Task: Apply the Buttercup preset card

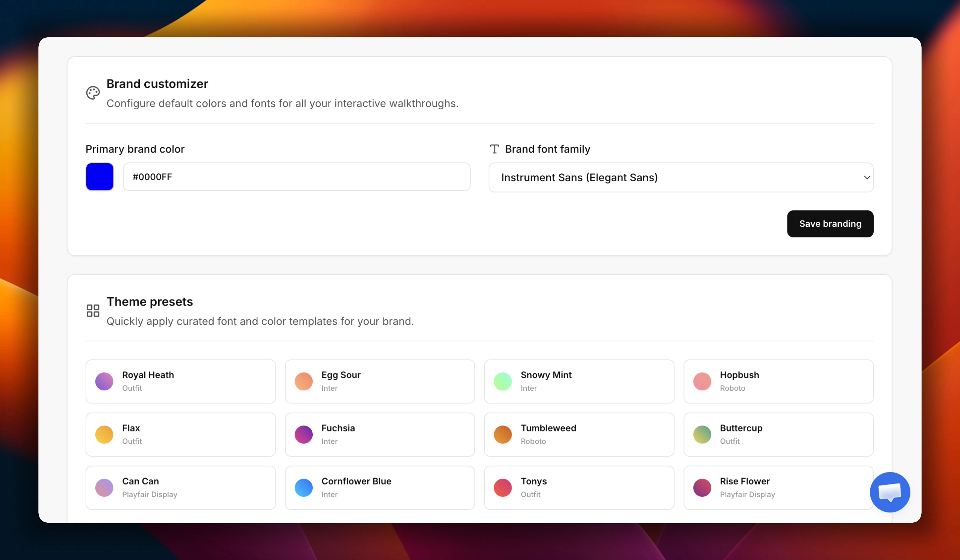Action: coord(778,435)
